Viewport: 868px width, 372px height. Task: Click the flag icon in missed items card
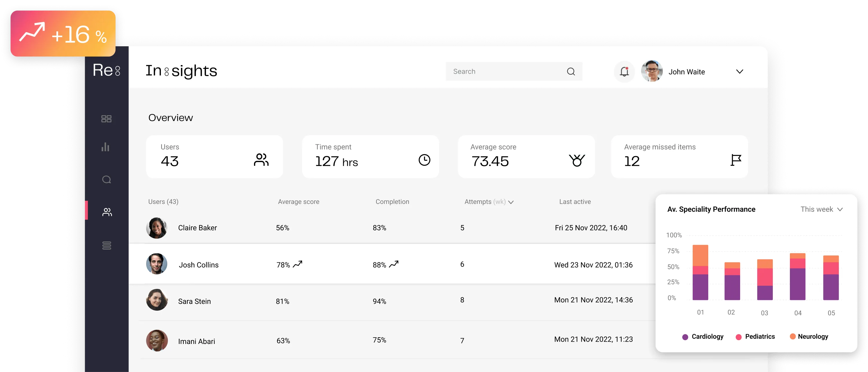tap(735, 160)
